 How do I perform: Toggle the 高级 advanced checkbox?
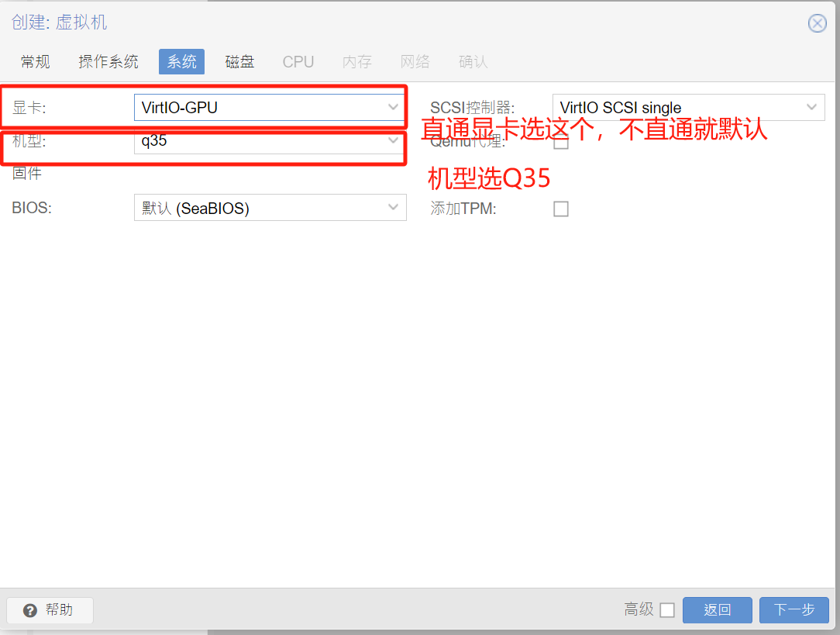(667, 610)
